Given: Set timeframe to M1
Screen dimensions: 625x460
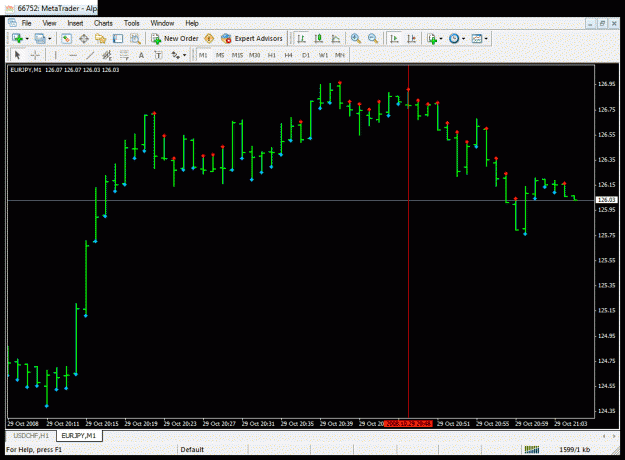Looking at the screenshot, I should tap(203, 55).
